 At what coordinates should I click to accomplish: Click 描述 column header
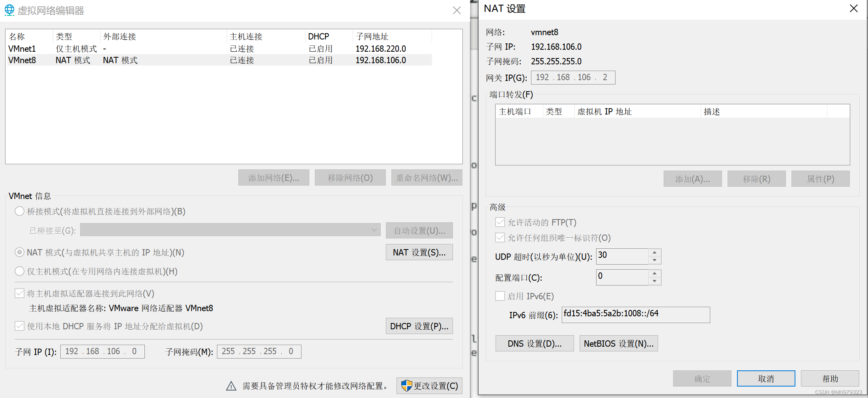pos(764,111)
